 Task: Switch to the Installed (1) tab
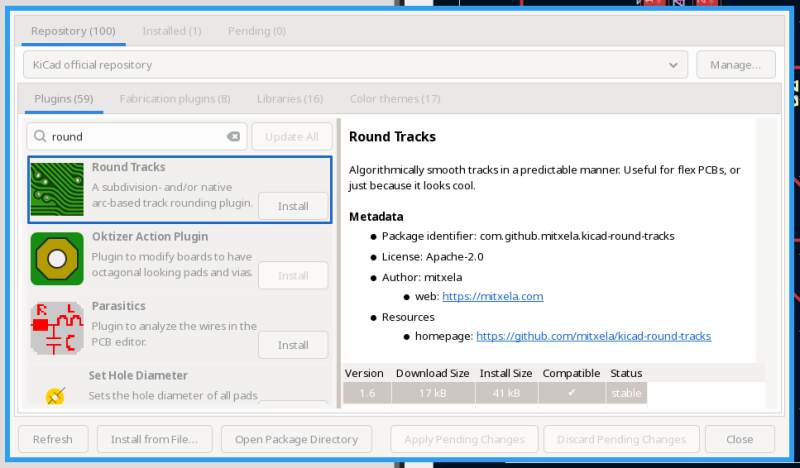(172, 31)
